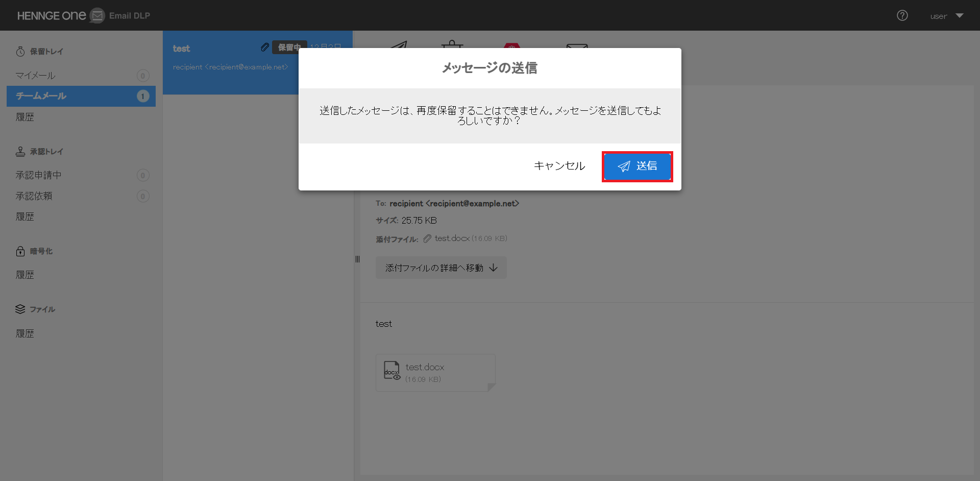The height and width of the screenshot is (481, 980).
Task: Click the paper plane icon on 送信 button
Action: tap(624, 166)
